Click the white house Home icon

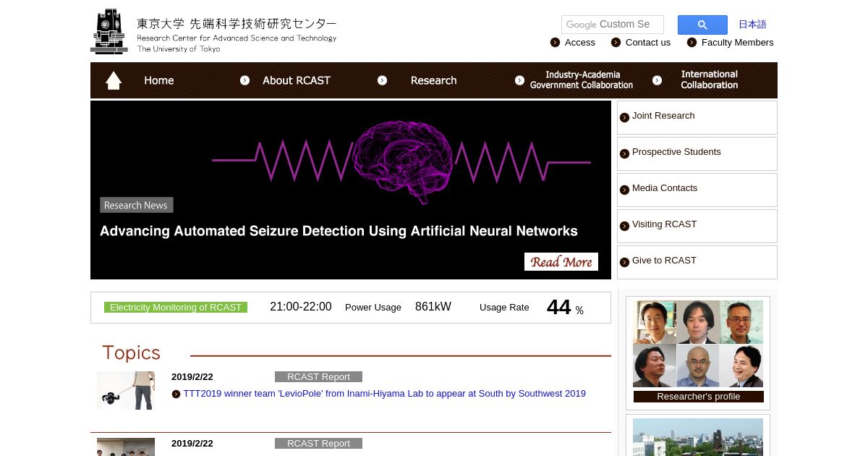[114, 80]
